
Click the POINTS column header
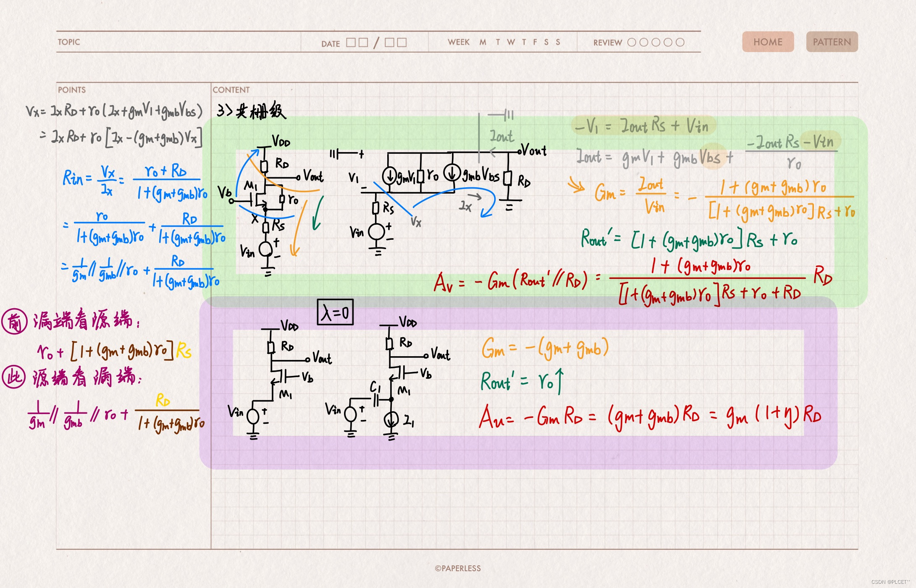click(72, 90)
